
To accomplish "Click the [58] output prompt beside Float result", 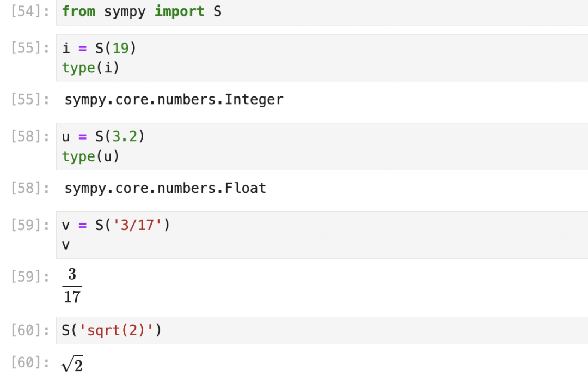I will pos(26,189).
